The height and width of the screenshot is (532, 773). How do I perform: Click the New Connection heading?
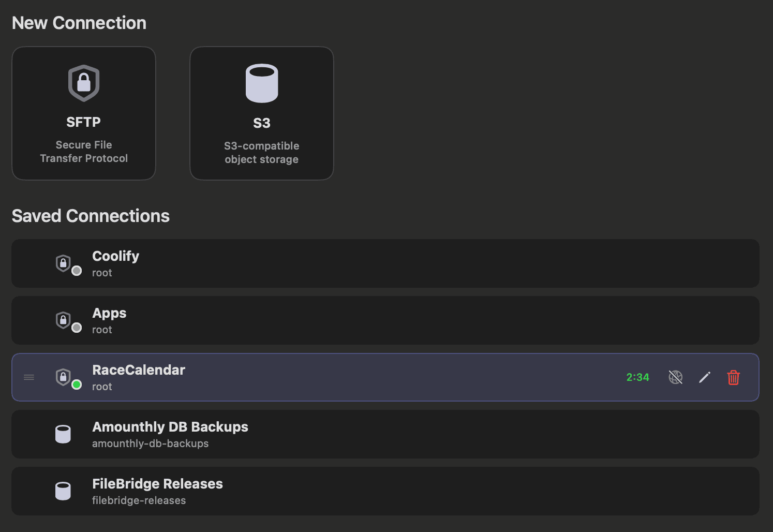(79, 23)
